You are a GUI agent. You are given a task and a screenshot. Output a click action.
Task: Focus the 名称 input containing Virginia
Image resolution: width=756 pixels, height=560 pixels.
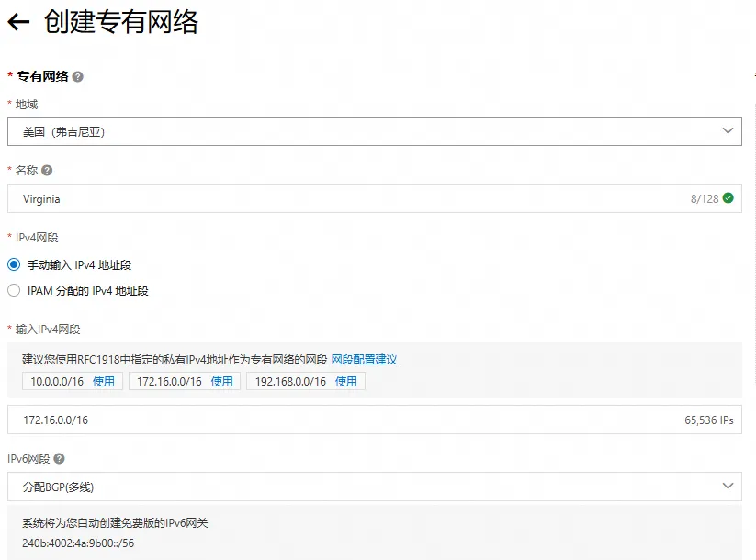pyautogui.click(x=375, y=198)
